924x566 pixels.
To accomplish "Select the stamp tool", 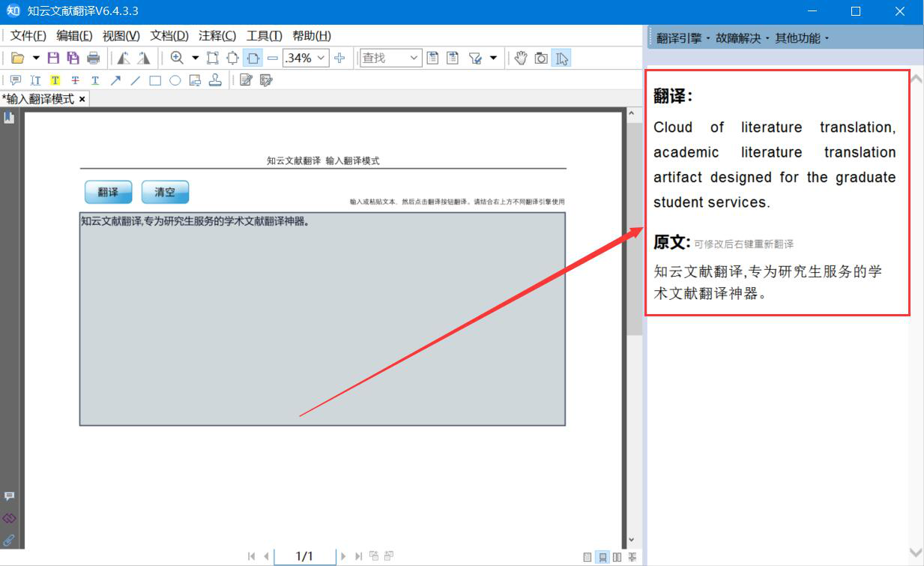I will click(x=215, y=80).
